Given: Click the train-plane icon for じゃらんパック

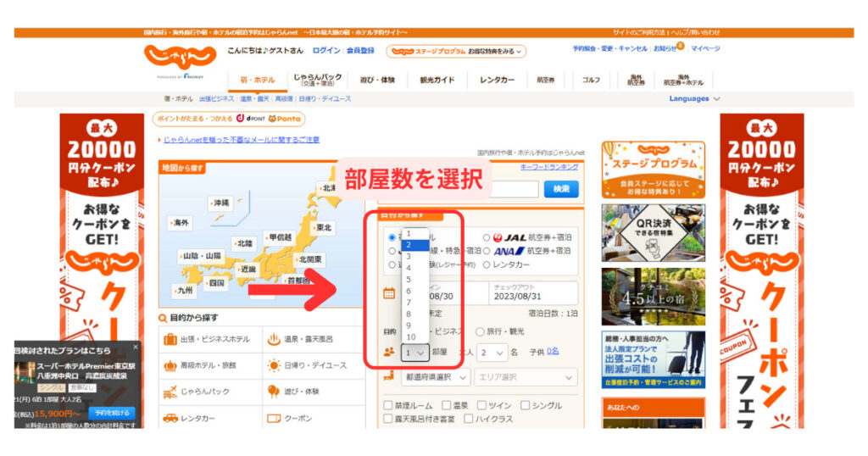Looking at the screenshot, I should (x=170, y=392).
